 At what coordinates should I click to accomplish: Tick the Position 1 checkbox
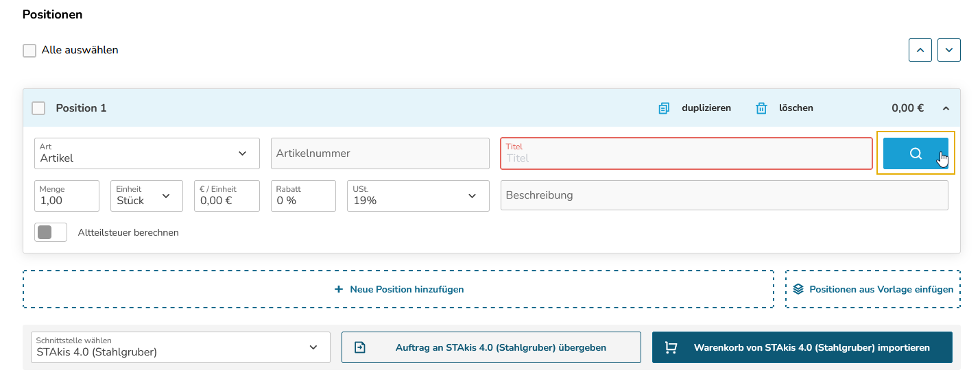pos(39,108)
